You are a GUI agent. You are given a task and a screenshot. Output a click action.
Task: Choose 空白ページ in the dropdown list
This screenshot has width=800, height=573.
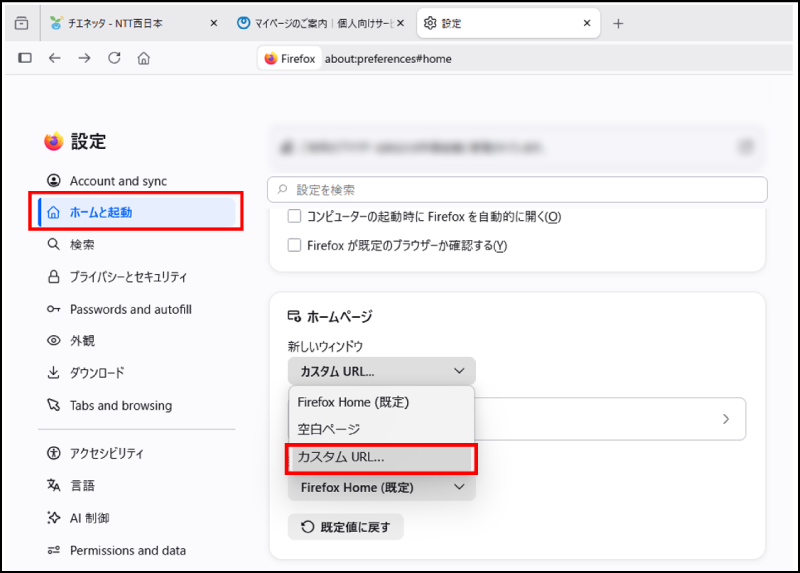pyautogui.click(x=382, y=429)
